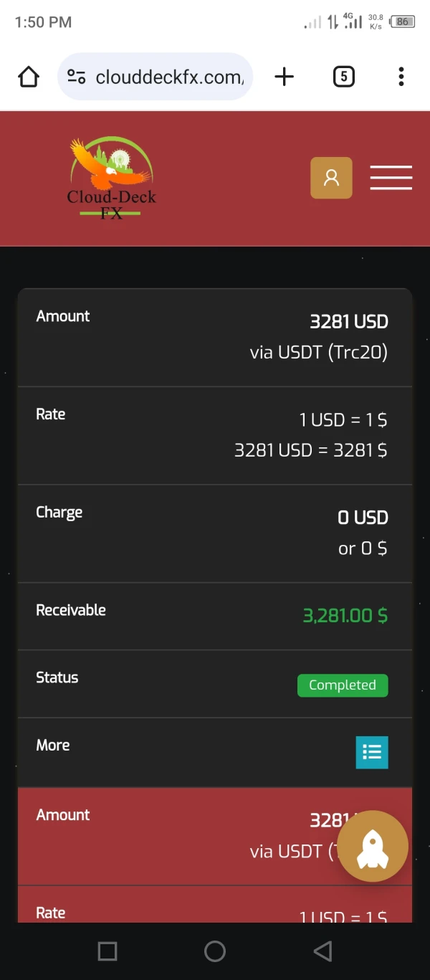Tap the green Completed status badge

(x=342, y=685)
